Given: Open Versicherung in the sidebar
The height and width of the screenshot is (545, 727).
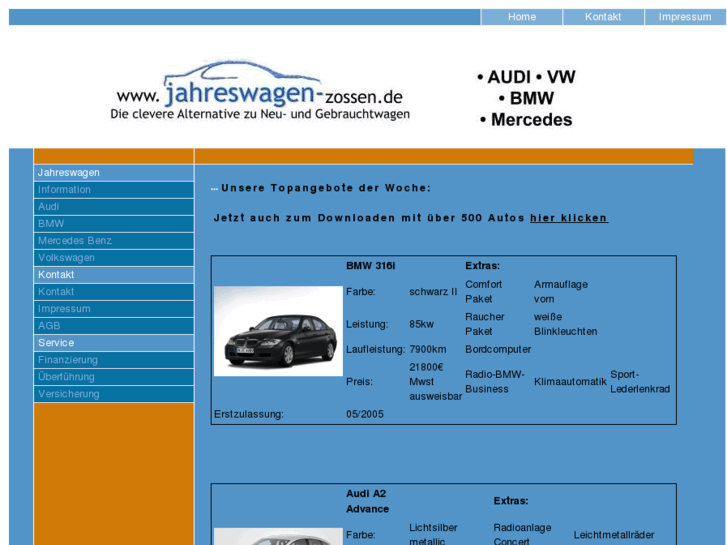Looking at the screenshot, I should click(x=114, y=394).
